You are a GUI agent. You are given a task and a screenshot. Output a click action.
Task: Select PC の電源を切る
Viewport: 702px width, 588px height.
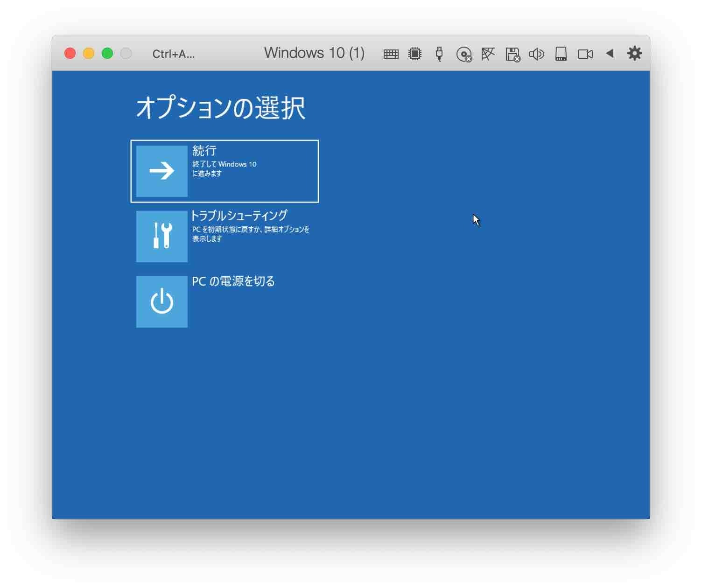[233, 281]
